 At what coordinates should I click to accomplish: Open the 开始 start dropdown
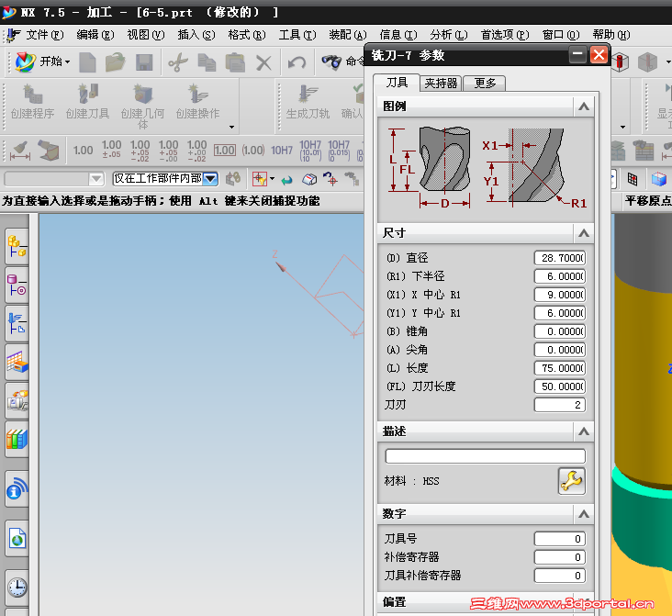pos(42,62)
